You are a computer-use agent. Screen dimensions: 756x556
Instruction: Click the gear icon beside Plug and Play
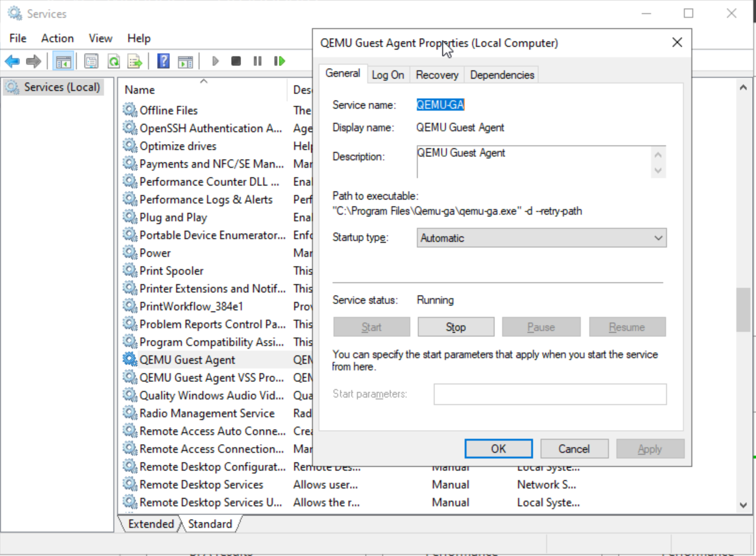[130, 217]
